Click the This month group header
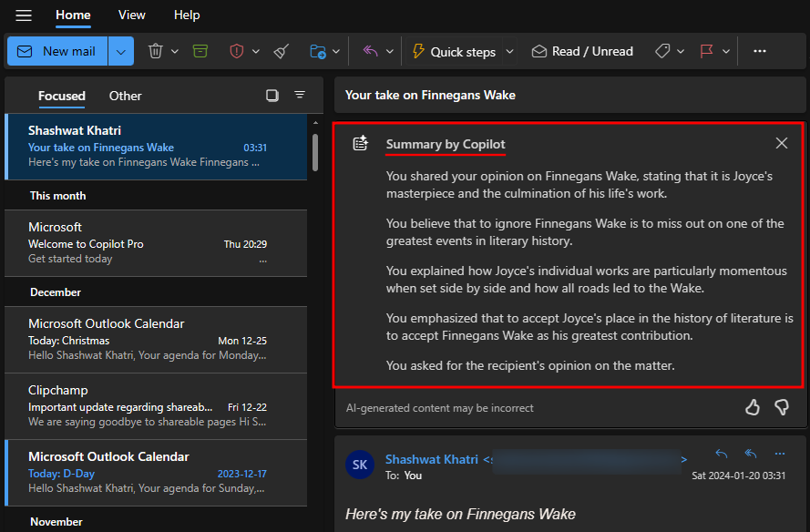Image resolution: width=810 pixels, height=532 pixels. pos(58,196)
